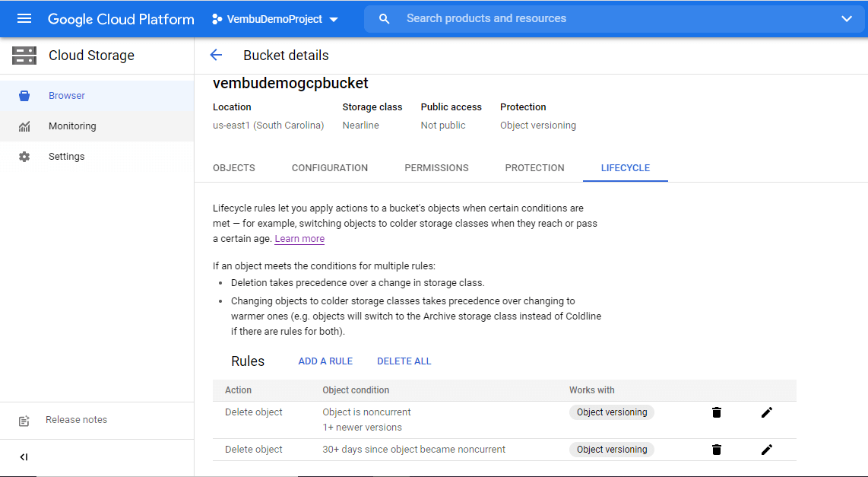
Task: Click the 'Not public' access value
Action: 443,126
